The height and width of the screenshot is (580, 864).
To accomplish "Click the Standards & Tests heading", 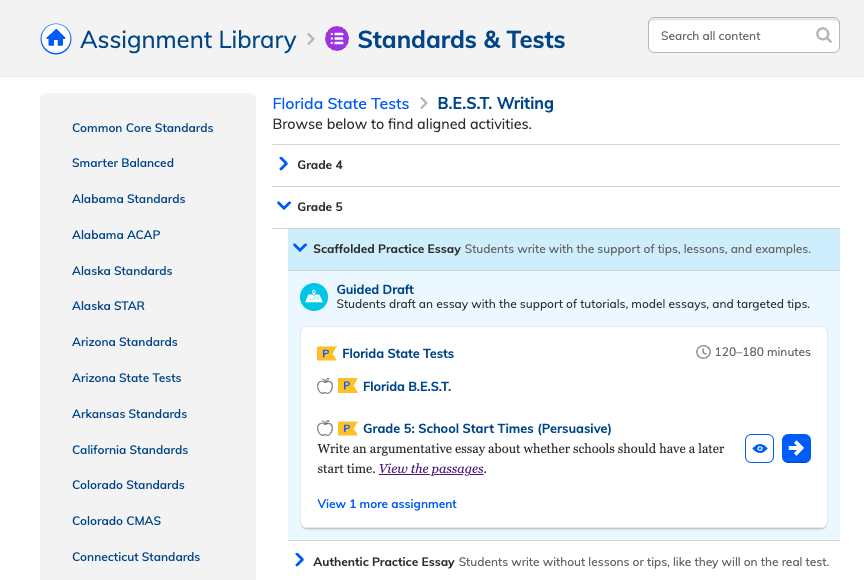I will tap(461, 40).
